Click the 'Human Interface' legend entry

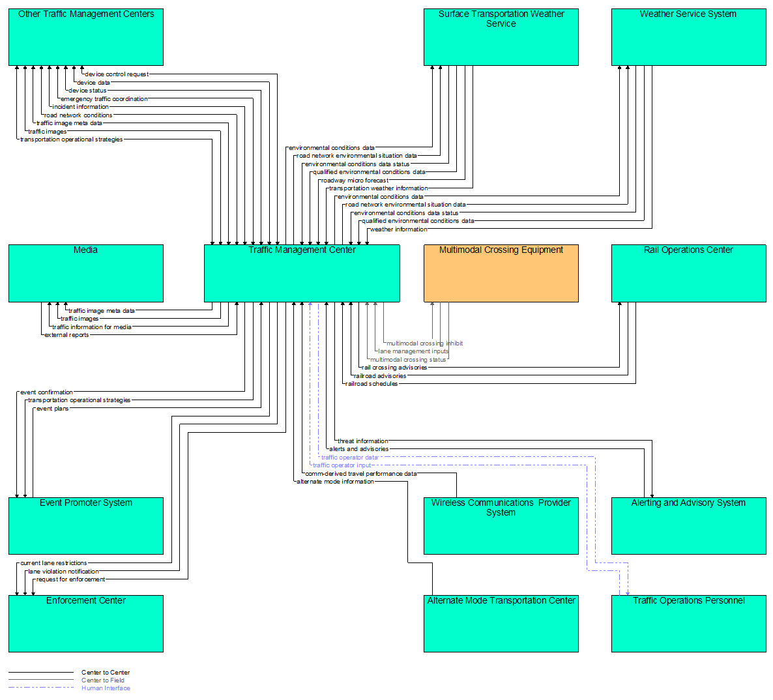[x=106, y=688]
